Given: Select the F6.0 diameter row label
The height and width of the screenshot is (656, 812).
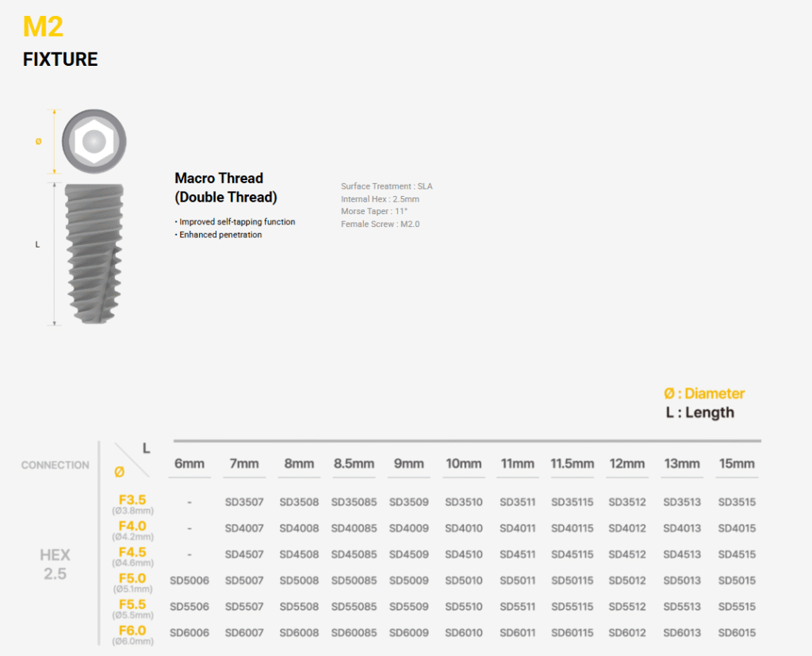Looking at the screenshot, I should click(x=132, y=631).
